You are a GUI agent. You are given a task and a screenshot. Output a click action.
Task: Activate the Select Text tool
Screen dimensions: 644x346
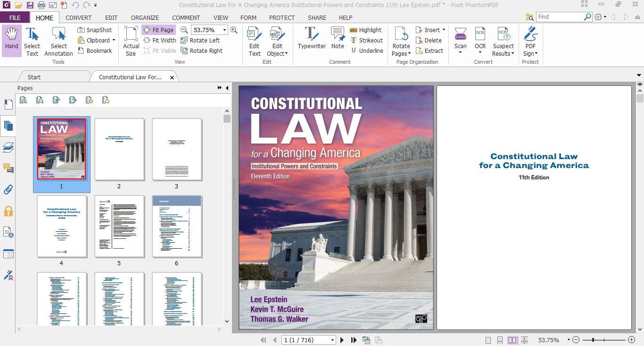pos(32,42)
